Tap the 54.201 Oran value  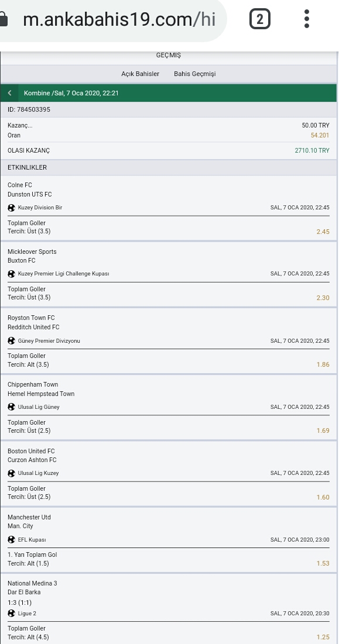click(x=320, y=136)
